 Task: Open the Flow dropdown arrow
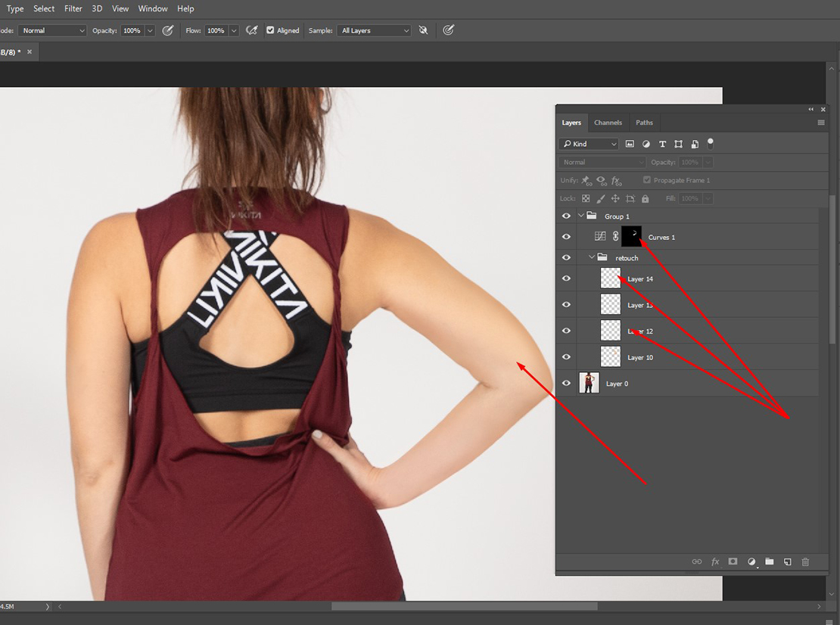click(234, 30)
